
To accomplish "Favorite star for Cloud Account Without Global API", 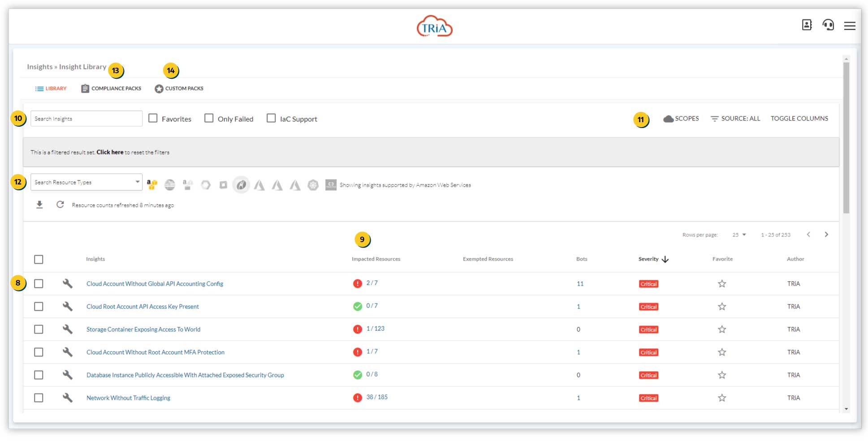I will 722,283.
